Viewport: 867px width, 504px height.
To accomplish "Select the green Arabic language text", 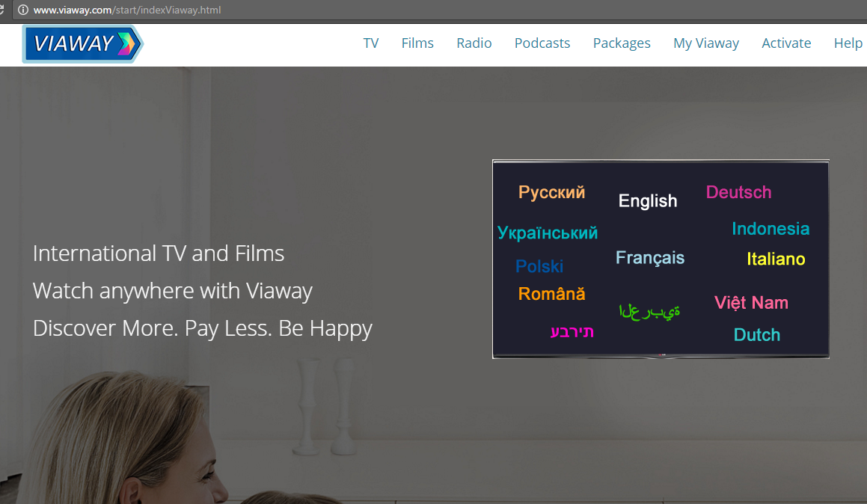I will tap(649, 312).
